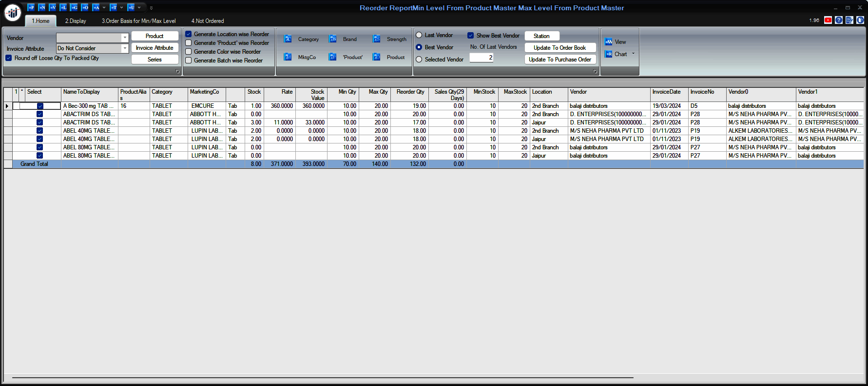Click Update To Order Book button
This screenshot has height=386, width=868.
560,48
